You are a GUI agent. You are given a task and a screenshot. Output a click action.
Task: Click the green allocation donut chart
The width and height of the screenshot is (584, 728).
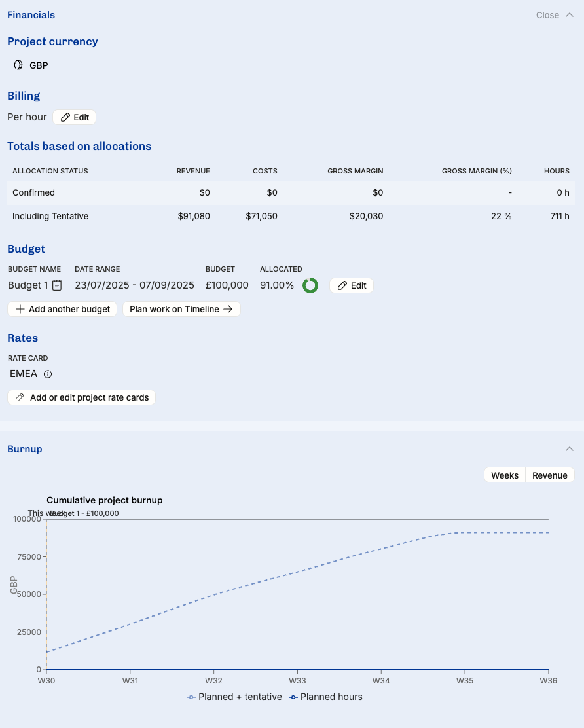click(310, 285)
